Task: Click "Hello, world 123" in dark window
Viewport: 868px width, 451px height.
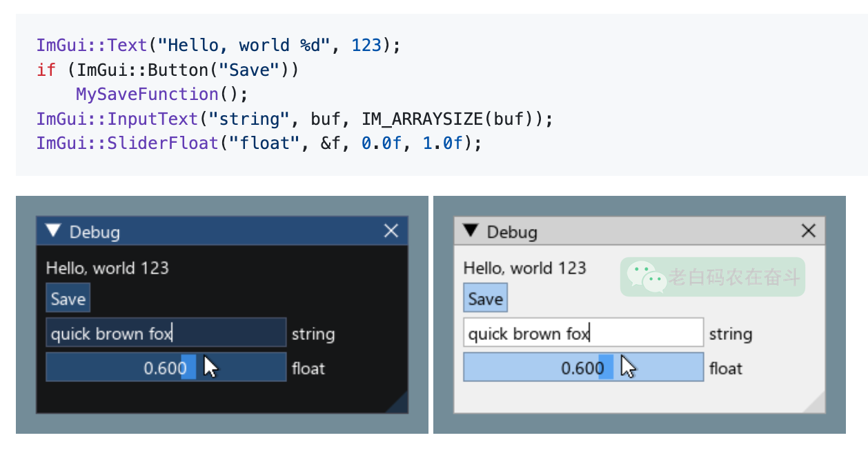Action: [x=107, y=268]
